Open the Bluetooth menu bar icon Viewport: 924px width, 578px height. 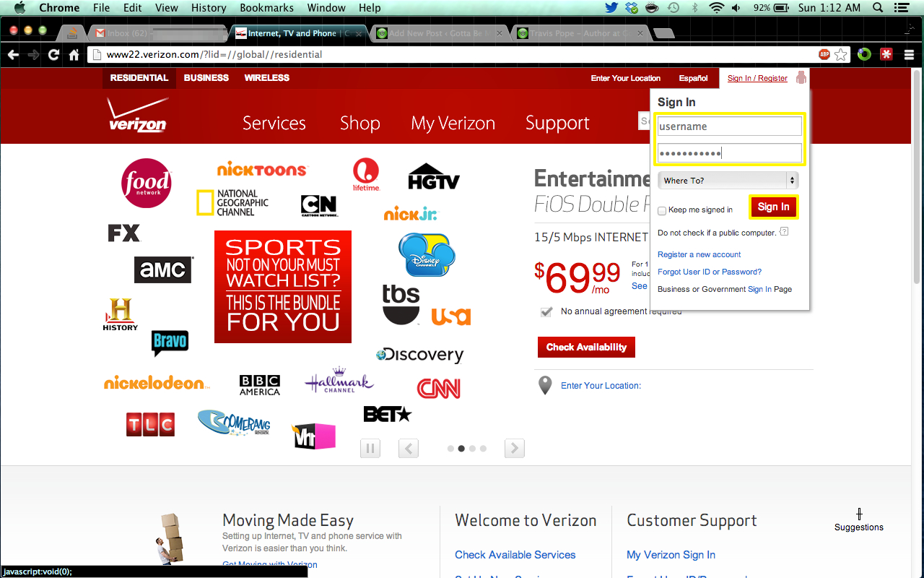point(695,8)
